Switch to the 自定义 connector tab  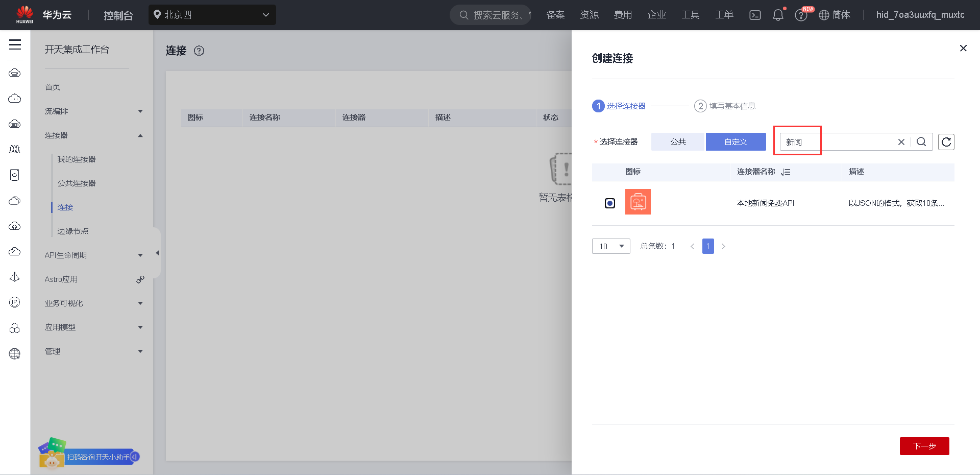736,141
